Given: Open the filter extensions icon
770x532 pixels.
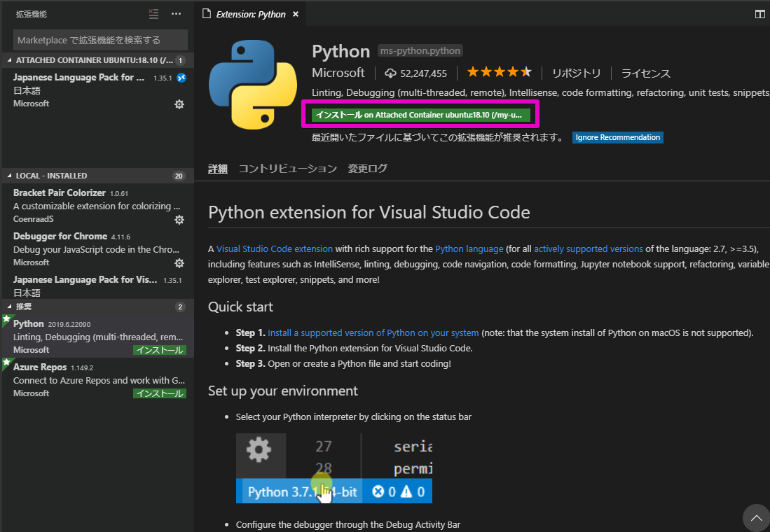Looking at the screenshot, I should pos(153,13).
